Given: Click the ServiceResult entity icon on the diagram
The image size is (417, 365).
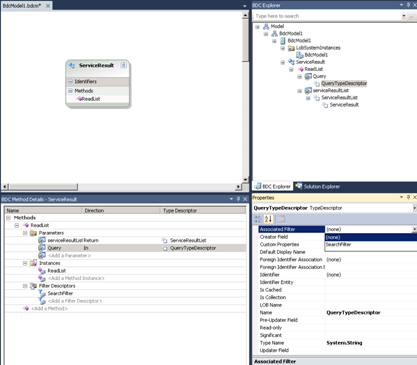Looking at the screenshot, I should tap(72, 65).
